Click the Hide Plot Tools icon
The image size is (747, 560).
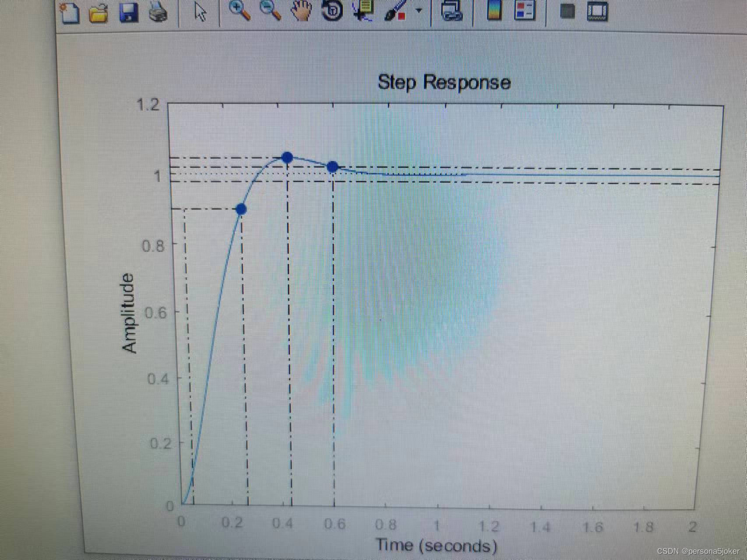pyautogui.click(x=567, y=11)
